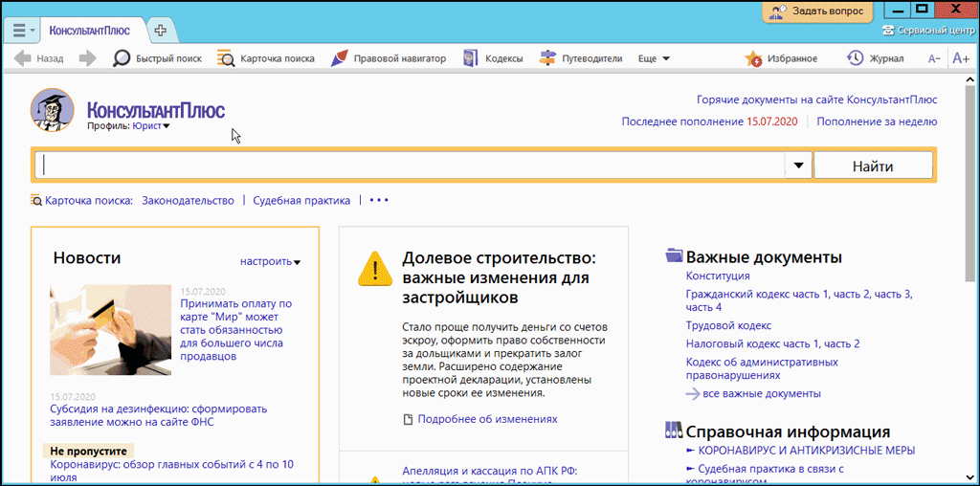This screenshot has height=486, width=980.
Task: Go back with Назад arrow
Action: pyautogui.click(x=38, y=58)
